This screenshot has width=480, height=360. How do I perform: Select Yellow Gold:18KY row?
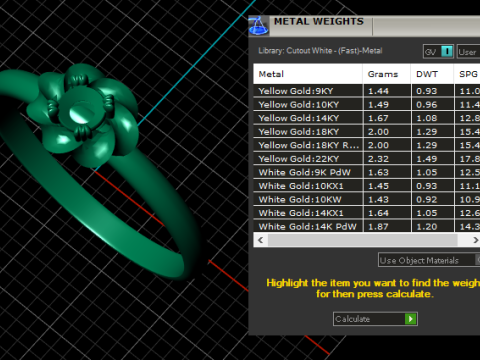(367, 132)
